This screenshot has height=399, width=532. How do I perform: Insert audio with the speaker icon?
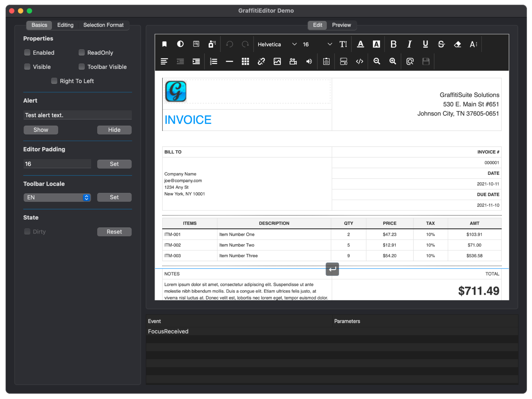click(309, 61)
